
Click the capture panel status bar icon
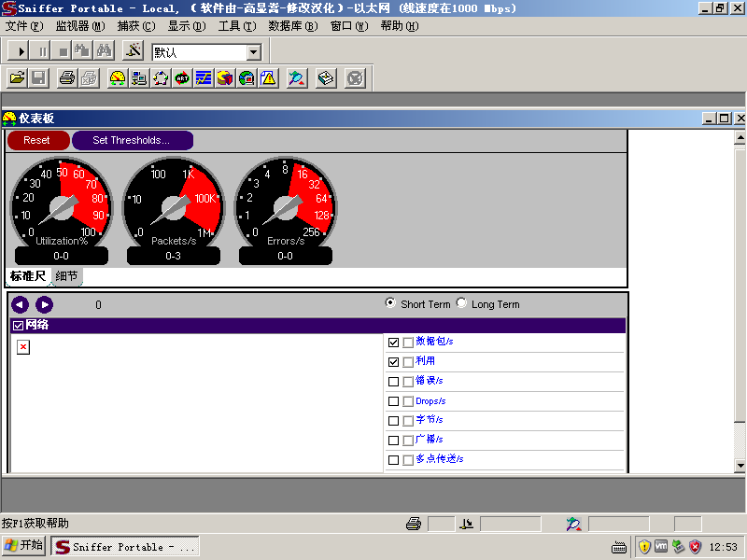click(573, 524)
